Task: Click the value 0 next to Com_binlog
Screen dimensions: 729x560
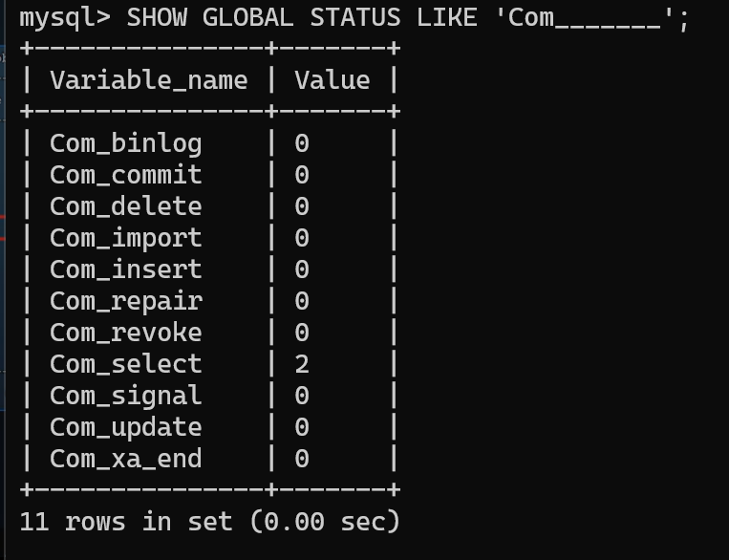Action: coord(302,143)
